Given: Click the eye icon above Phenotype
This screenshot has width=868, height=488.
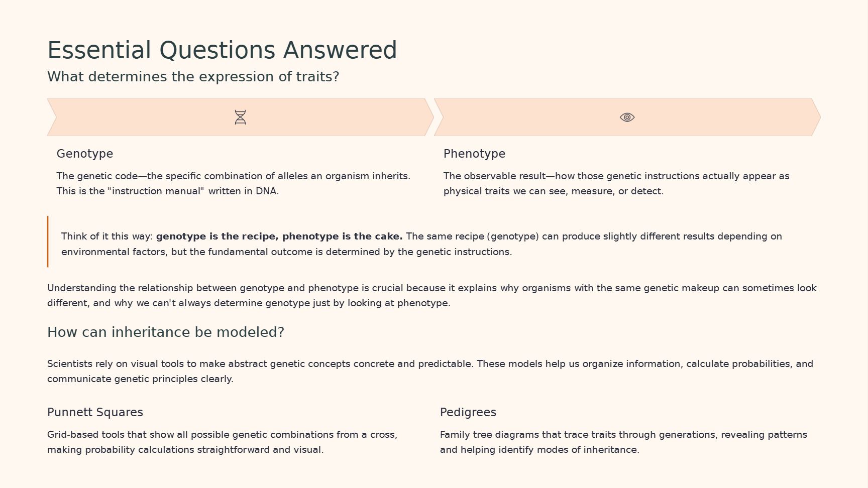Looking at the screenshot, I should tap(627, 117).
